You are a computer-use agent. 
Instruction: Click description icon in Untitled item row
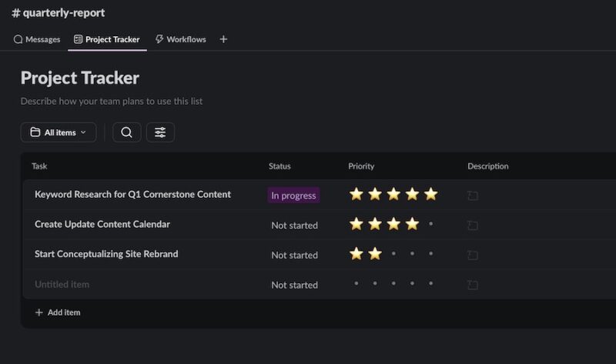point(472,285)
